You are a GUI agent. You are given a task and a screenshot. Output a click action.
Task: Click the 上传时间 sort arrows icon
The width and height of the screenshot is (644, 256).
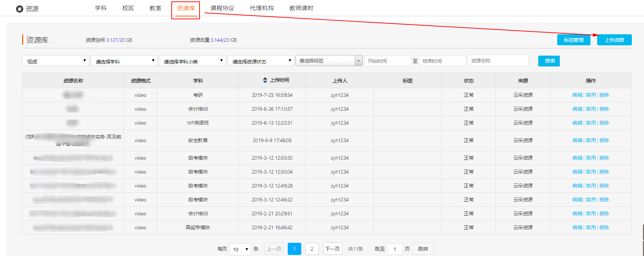click(x=265, y=80)
